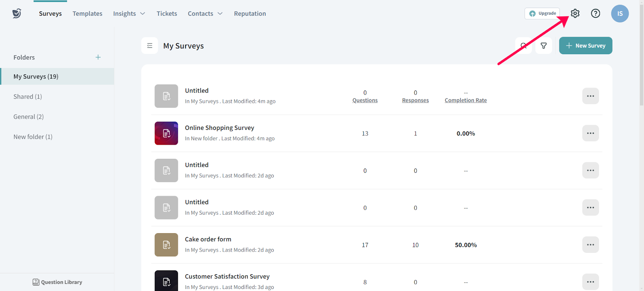
Task: Open the Question Library link
Action: point(57,282)
